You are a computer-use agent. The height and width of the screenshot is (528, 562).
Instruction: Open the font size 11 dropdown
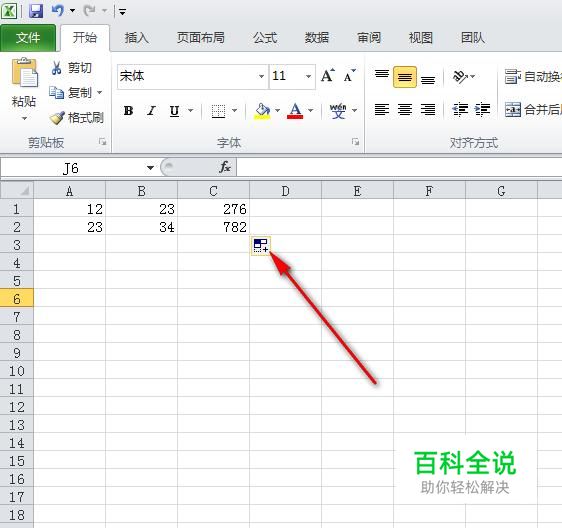point(308,76)
